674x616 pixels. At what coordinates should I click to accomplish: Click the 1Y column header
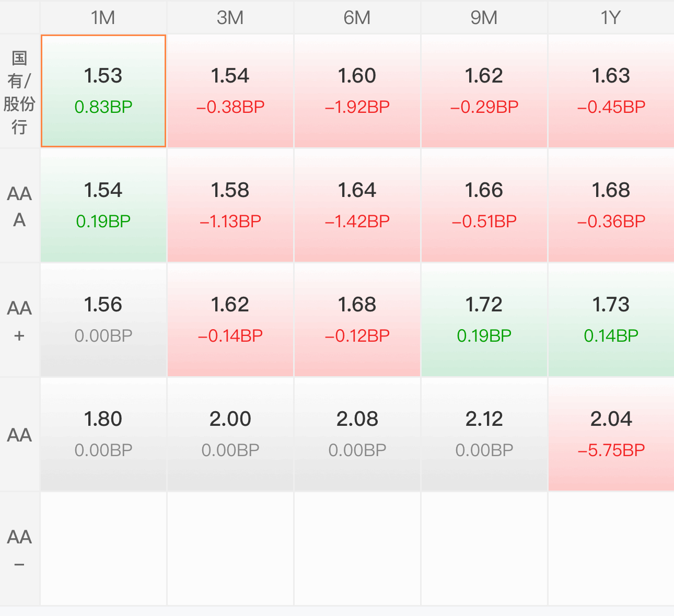(611, 17)
